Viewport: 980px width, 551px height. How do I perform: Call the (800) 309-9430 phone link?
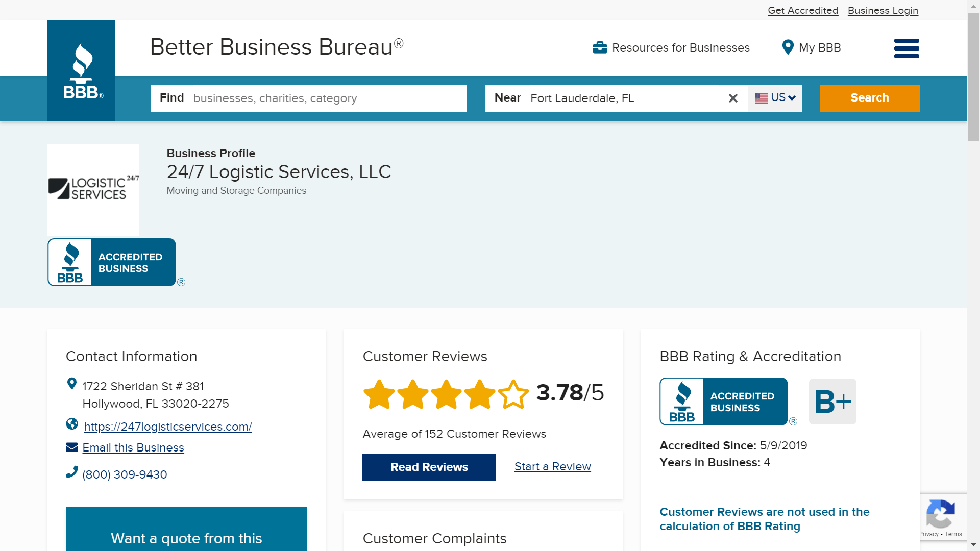click(125, 474)
